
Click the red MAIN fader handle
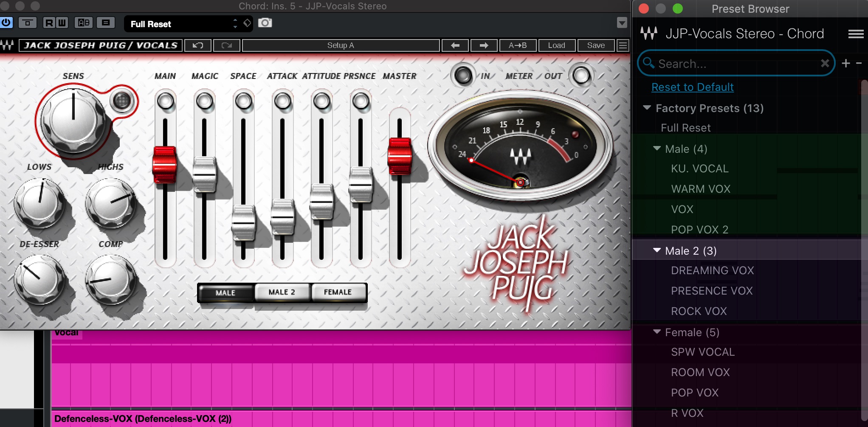coord(165,165)
